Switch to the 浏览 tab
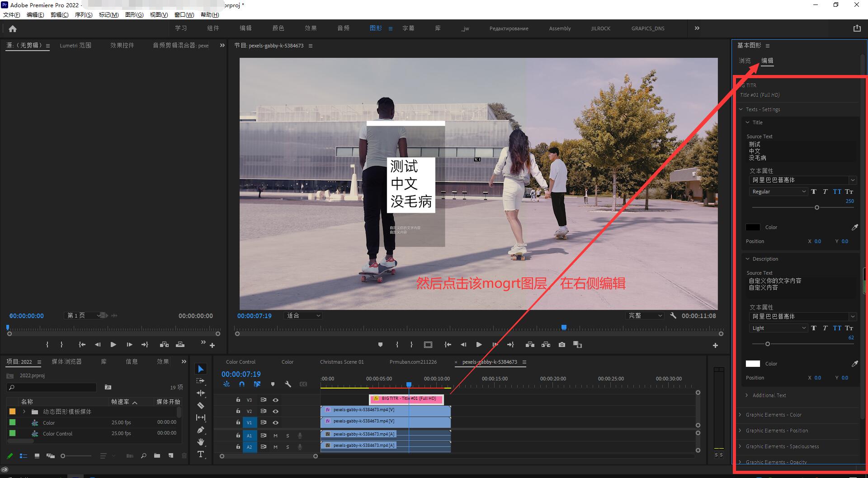This screenshot has height=478, width=868. 745,61
